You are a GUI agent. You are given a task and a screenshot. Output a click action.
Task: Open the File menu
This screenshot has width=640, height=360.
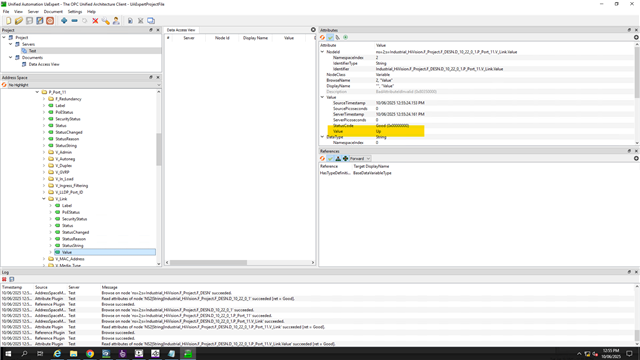coord(6,12)
